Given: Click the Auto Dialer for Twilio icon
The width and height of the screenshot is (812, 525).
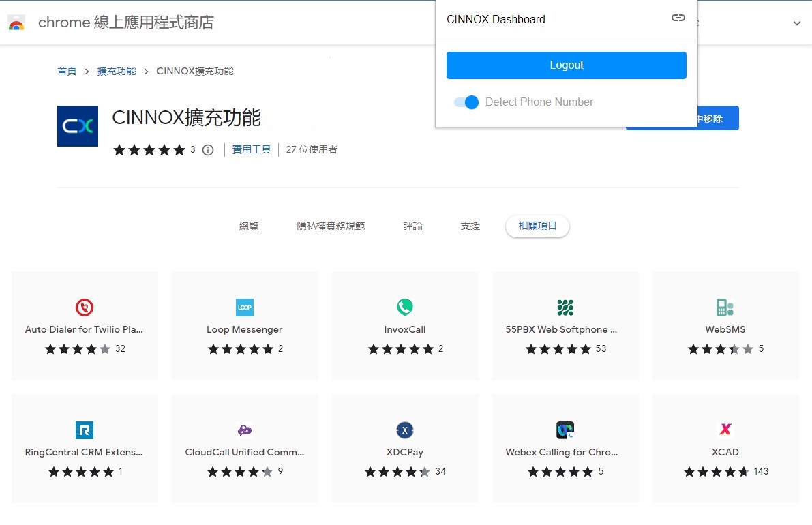Looking at the screenshot, I should pyautogui.click(x=85, y=307).
